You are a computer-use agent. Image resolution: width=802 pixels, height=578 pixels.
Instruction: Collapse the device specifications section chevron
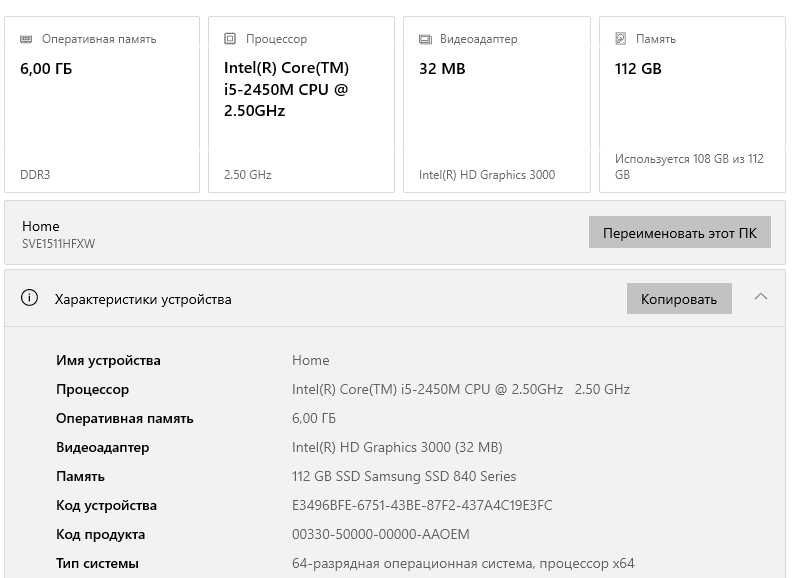761,297
